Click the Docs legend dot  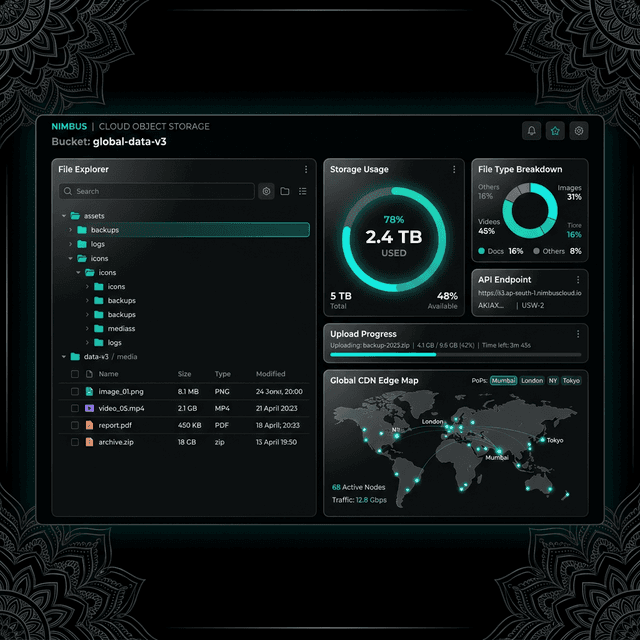(482, 251)
